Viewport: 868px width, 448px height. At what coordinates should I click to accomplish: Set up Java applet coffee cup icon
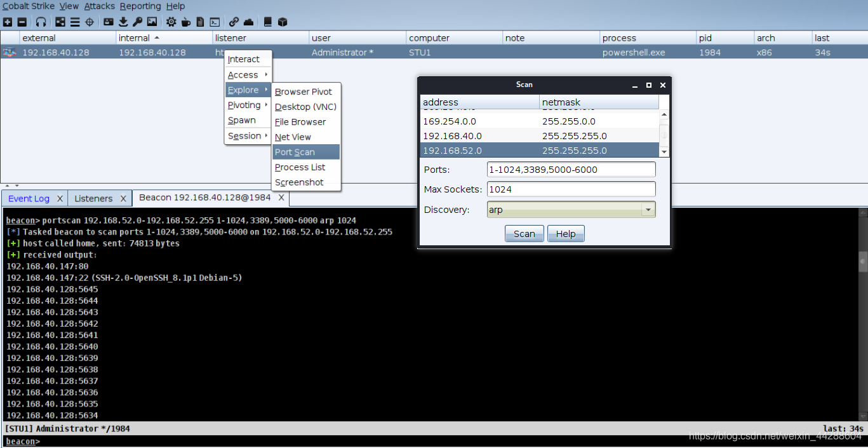point(185,22)
